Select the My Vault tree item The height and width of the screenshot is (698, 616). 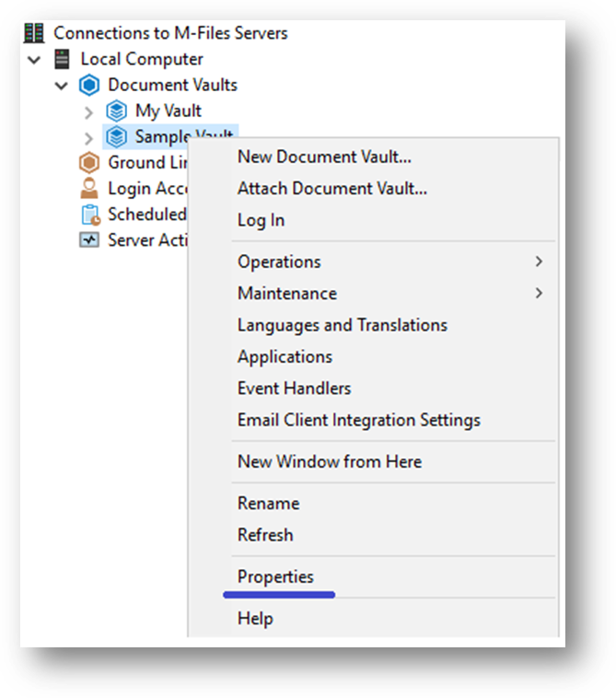click(x=169, y=111)
